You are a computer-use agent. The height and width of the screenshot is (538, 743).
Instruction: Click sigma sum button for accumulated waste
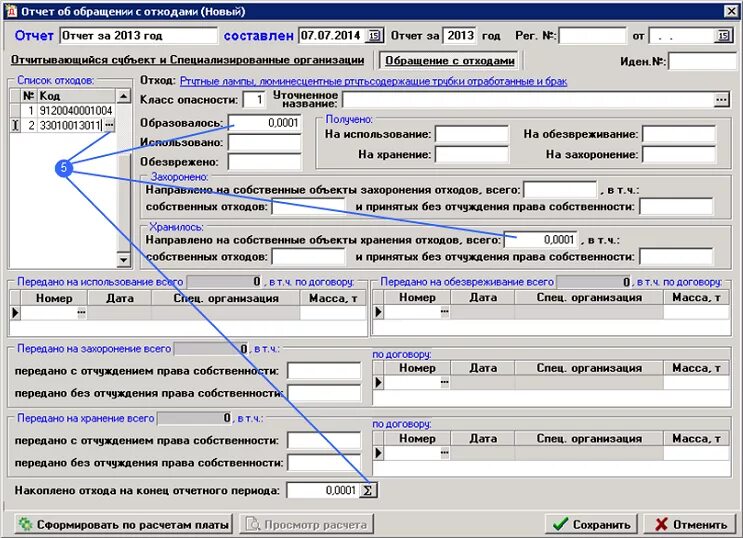pyautogui.click(x=368, y=490)
